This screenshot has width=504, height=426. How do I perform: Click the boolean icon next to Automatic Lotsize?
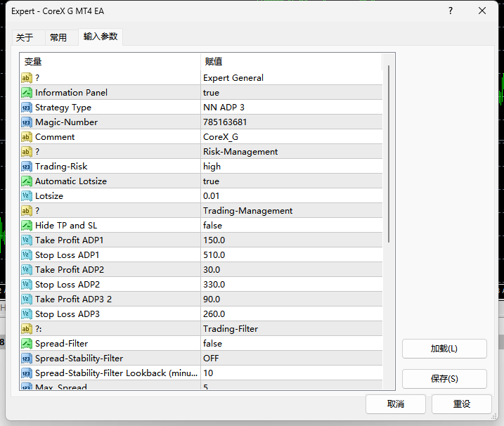(27, 181)
